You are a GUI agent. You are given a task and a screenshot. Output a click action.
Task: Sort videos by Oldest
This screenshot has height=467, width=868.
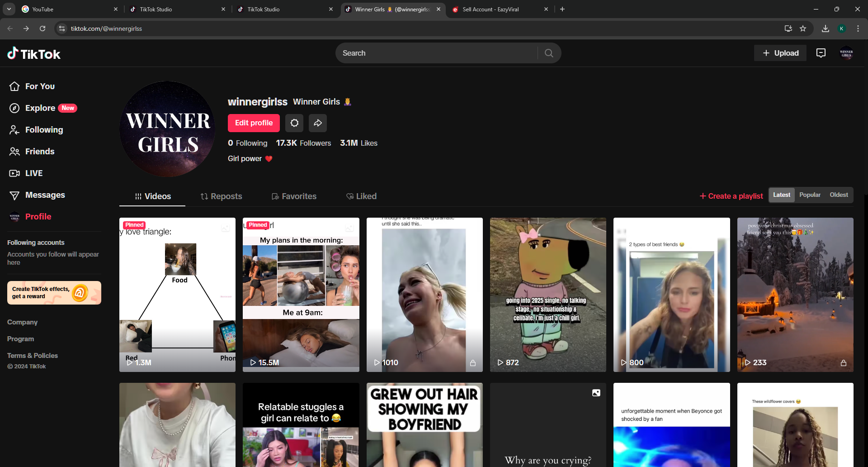click(839, 195)
